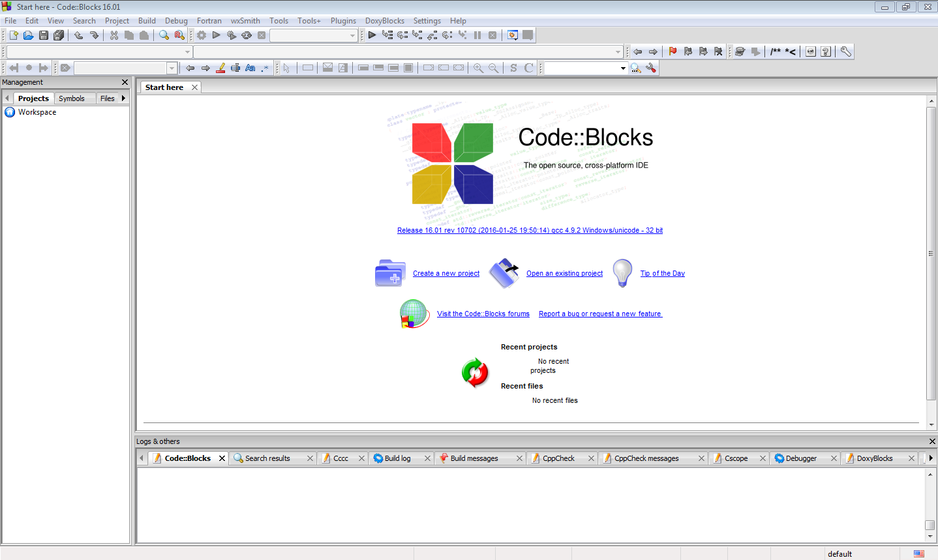Image resolution: width=938 pixels, height=560 pixels.
Task: Open the Find dialog via magnifier icon
Action: click(x=164, y=35)
